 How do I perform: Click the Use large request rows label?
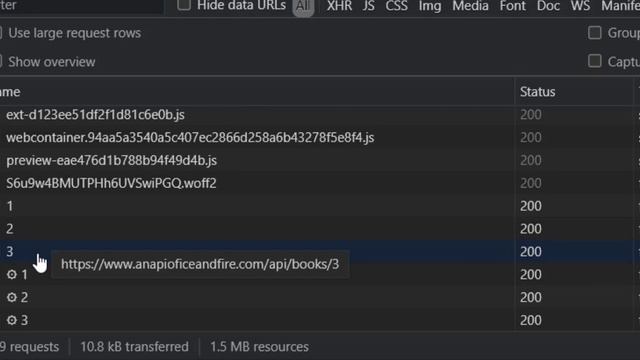click(x=75, y=33)
